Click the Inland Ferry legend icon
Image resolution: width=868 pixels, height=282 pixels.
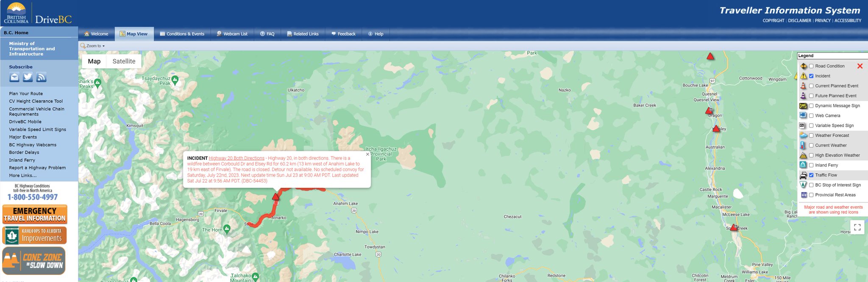(803, 165)
